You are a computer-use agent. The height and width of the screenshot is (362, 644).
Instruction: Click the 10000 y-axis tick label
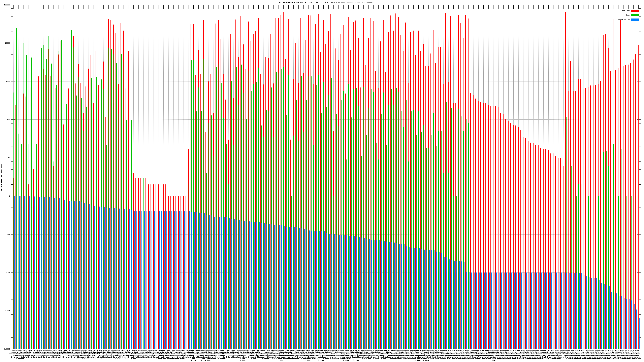pos(8,43)
